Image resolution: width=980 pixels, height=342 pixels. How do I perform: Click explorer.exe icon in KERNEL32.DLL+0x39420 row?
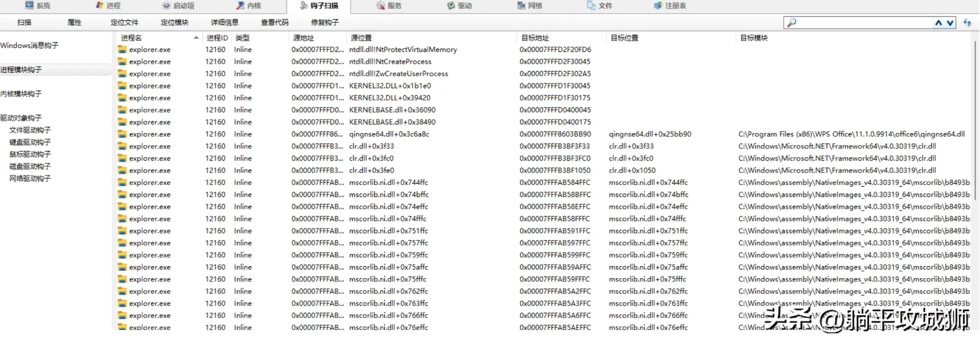point(122,98)
